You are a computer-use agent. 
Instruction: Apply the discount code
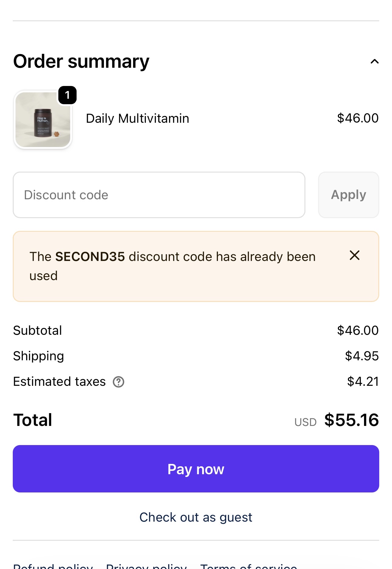click(349, 195)
